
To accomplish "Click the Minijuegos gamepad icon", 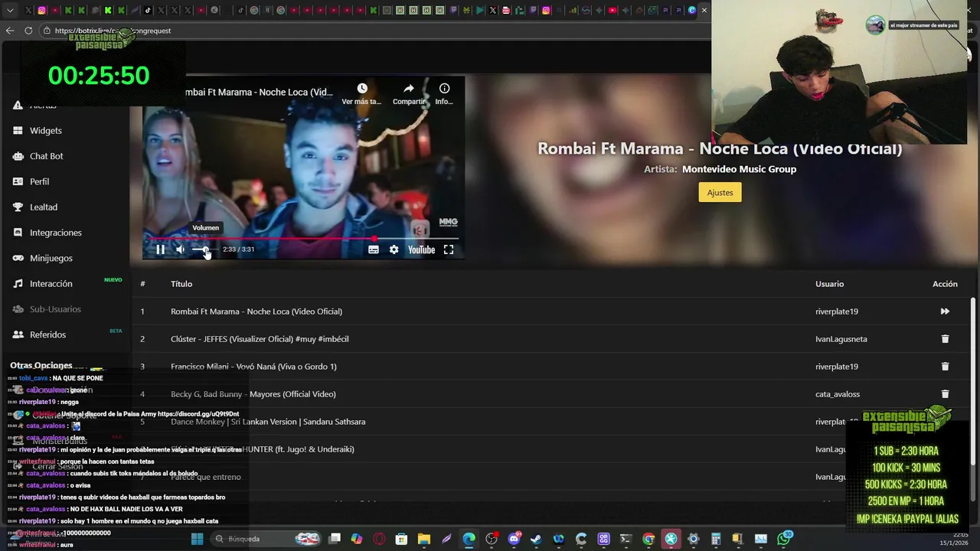I will point(18,258).
